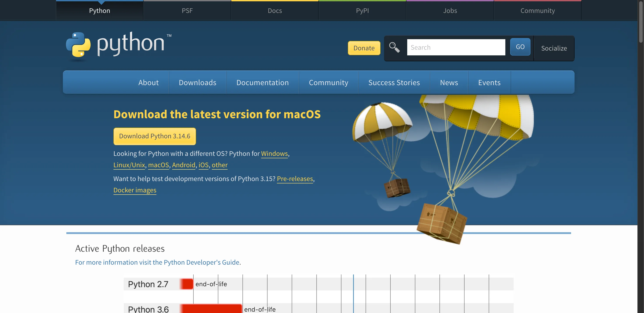
Task: Open the Documentation navigation menu
Action: 262,83
